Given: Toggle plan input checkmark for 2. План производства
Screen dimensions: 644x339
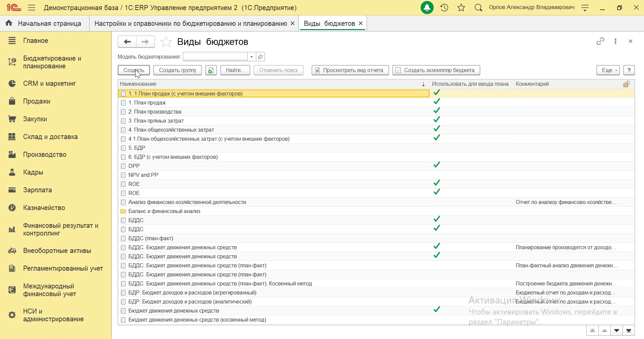Looking at the screenshot, I should (437, 111).
